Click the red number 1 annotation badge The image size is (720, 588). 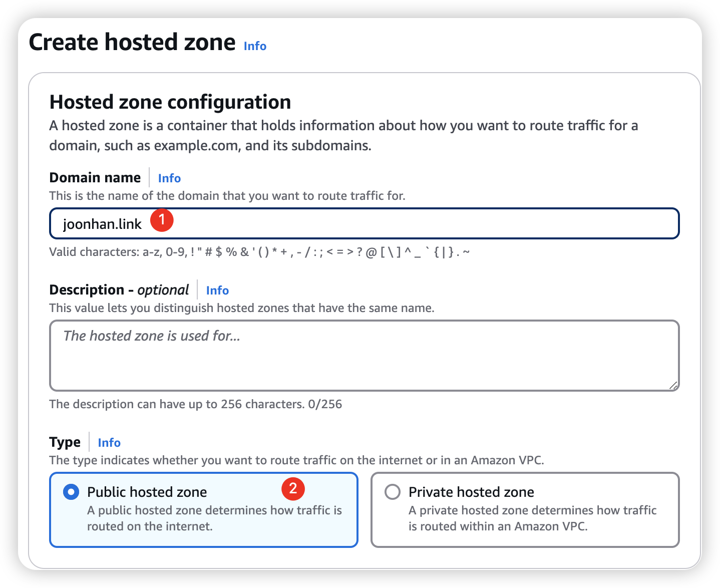click(162, 220)
